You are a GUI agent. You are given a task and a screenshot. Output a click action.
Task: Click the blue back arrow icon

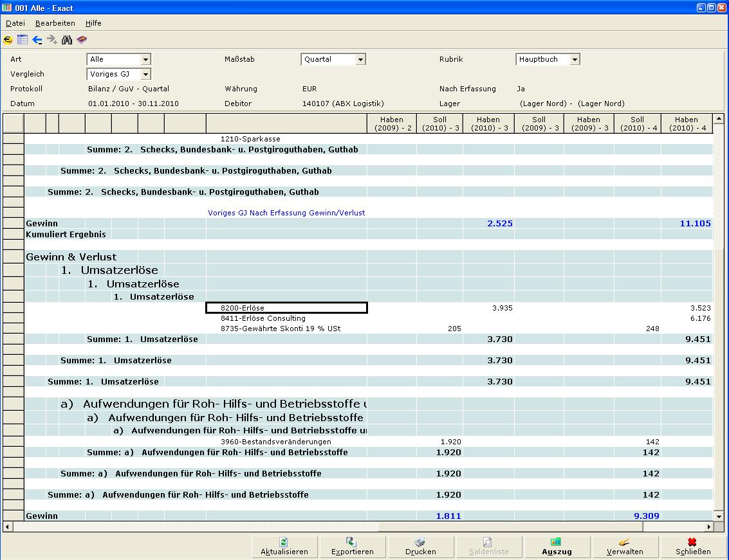pos(37,40)
